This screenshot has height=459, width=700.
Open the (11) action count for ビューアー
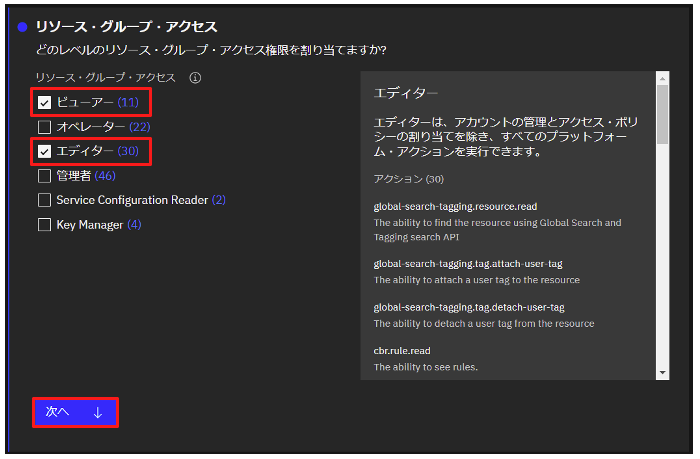click(x=128, y=102)
